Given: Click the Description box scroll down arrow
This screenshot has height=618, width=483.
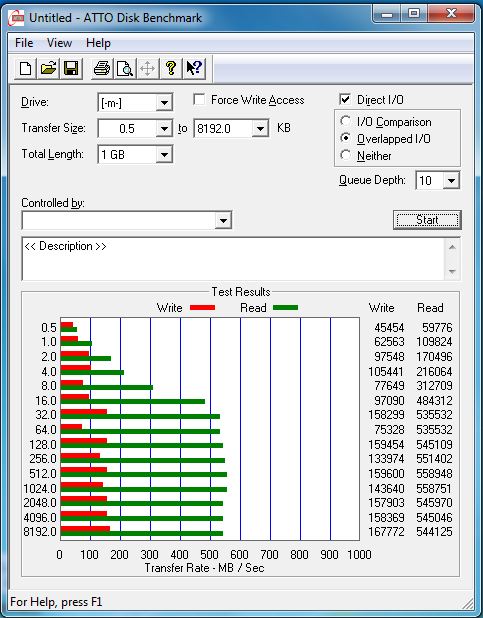Looking at the screenshot, I should pyautogui.click(x=452, y=271).
